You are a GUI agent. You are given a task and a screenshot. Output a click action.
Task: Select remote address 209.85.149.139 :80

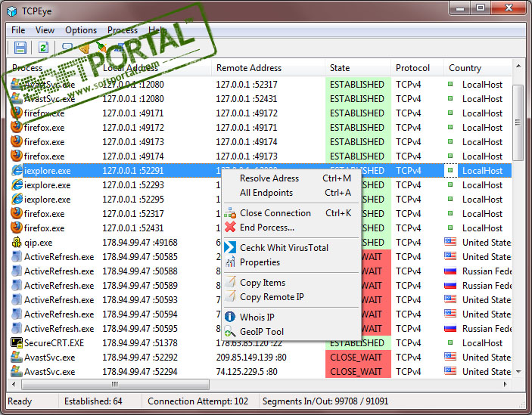point(251,357)
